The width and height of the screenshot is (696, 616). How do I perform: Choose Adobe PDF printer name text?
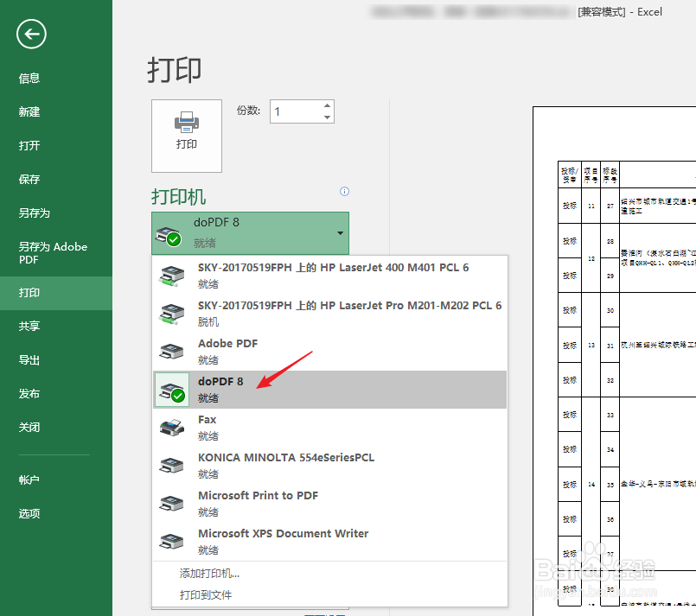pos(227,344)
